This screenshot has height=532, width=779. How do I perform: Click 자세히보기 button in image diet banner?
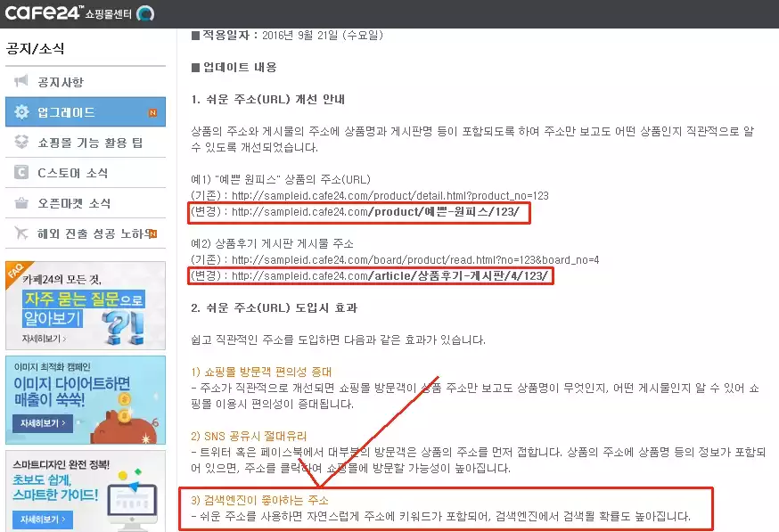tap(43, 423)
